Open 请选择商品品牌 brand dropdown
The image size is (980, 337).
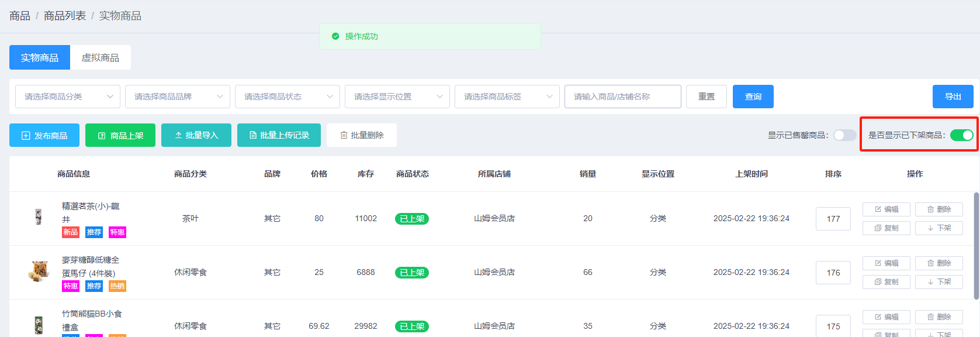(178, 97)
